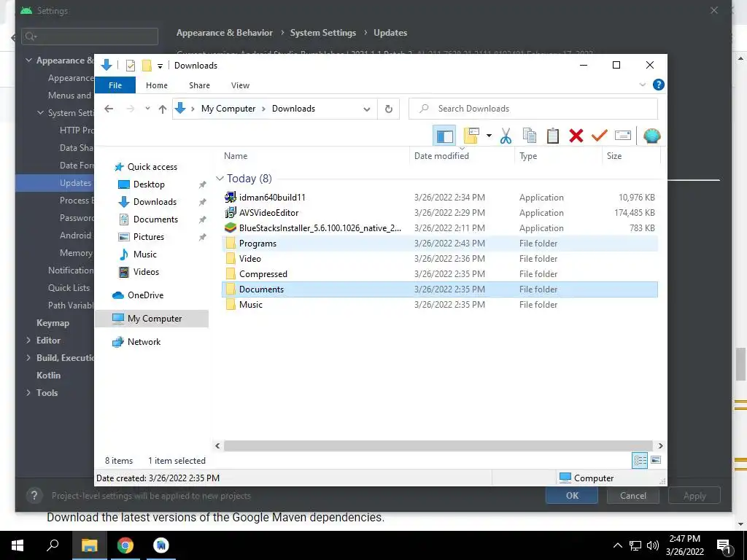Open the View ribbon tab

click(x=240, y=85)
